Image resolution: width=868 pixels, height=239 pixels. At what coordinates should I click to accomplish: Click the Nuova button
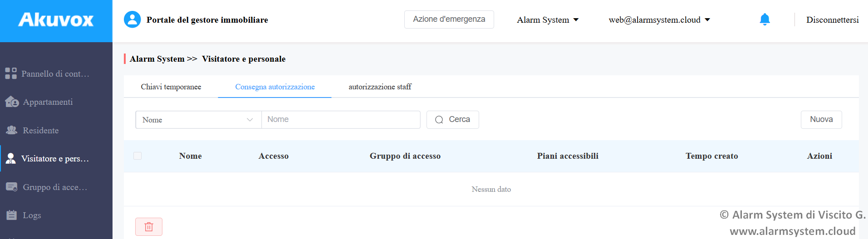click(821, 120)
